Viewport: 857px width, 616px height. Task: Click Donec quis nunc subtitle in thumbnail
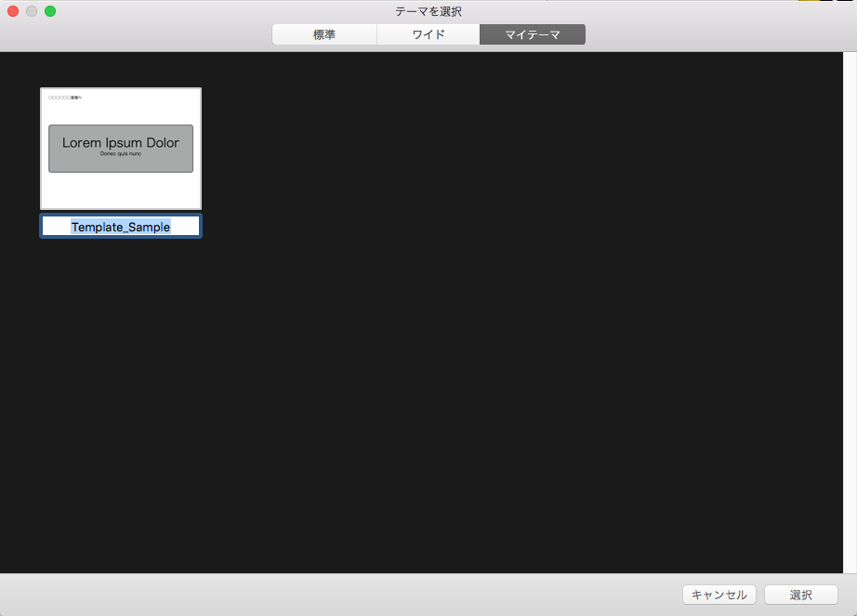(x=121, y=153)
